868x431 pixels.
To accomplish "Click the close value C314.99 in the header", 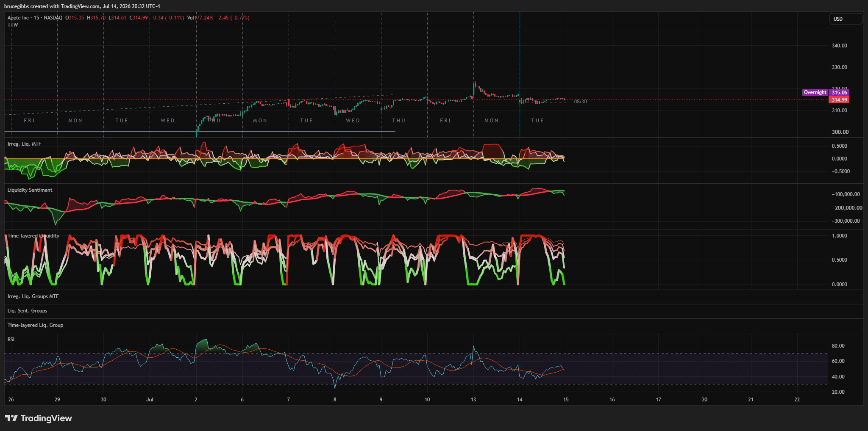I will pos(139,18).
